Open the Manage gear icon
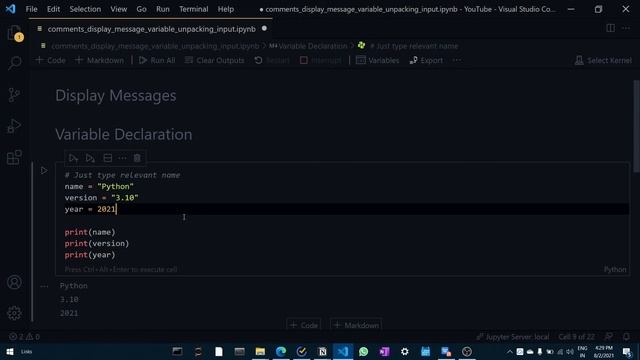The width and height of the screenshot is (640, 360). click(x=14, y=313)
